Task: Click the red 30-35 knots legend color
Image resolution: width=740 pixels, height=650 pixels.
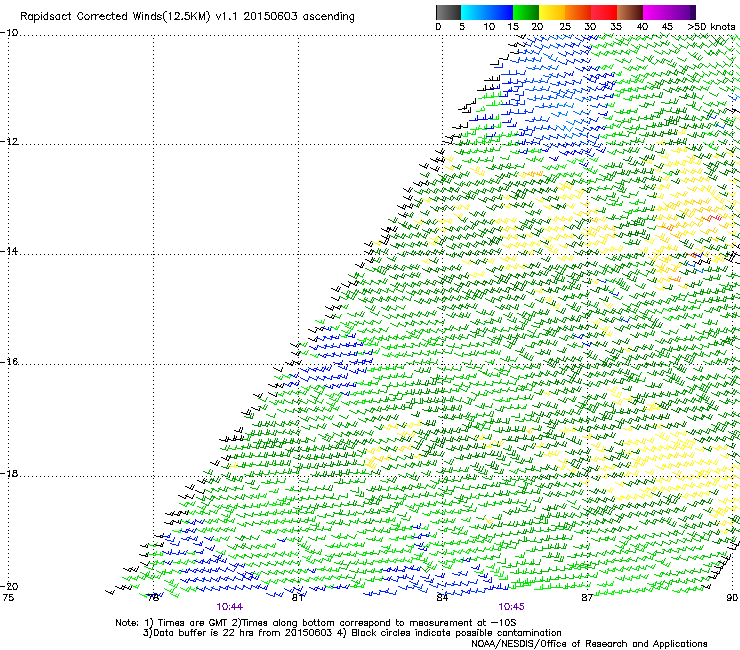Action: coord(604,12)
